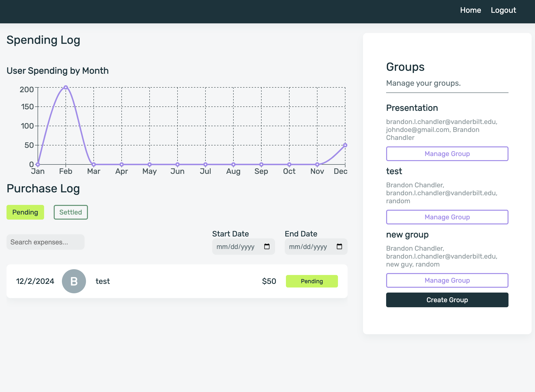Open the Start Date field

236,247
